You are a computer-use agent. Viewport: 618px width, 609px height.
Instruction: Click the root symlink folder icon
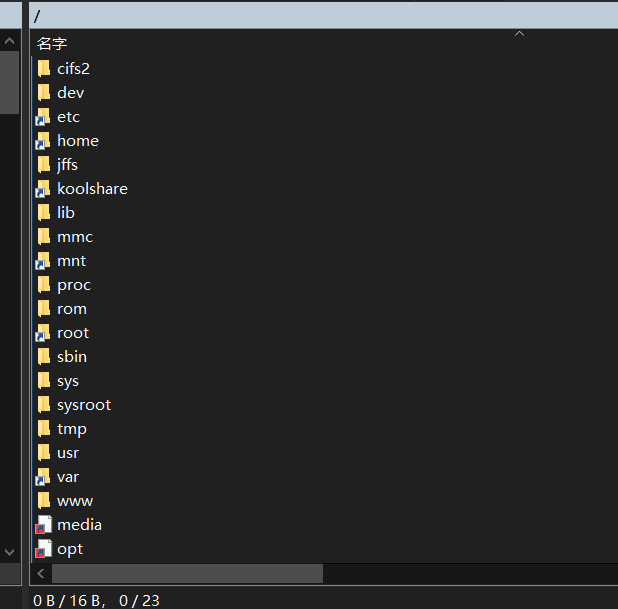[43, 333]
